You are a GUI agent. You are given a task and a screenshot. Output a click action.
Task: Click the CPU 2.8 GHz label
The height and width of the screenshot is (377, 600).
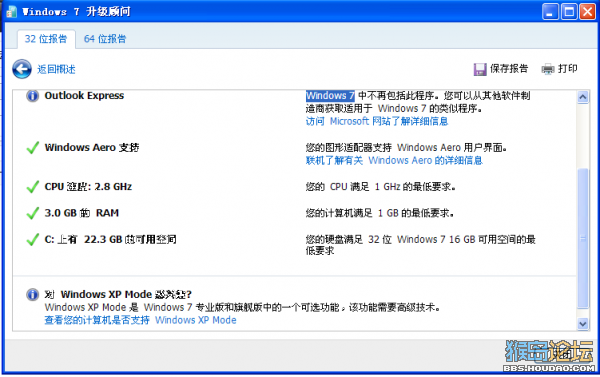point(88,187)
